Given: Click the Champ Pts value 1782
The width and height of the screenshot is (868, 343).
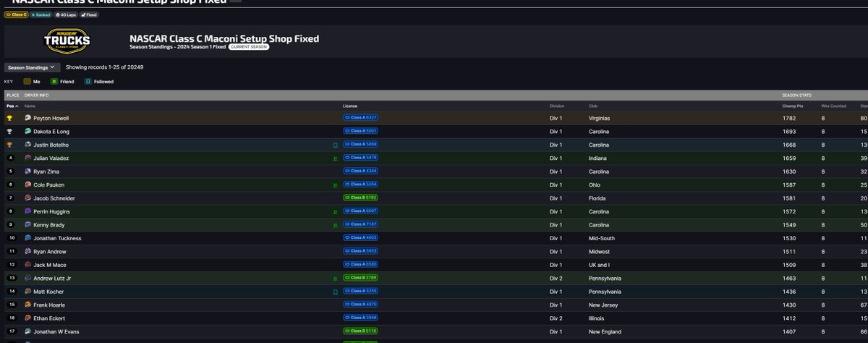Looking at the screenshot, I should coord(789,118).
